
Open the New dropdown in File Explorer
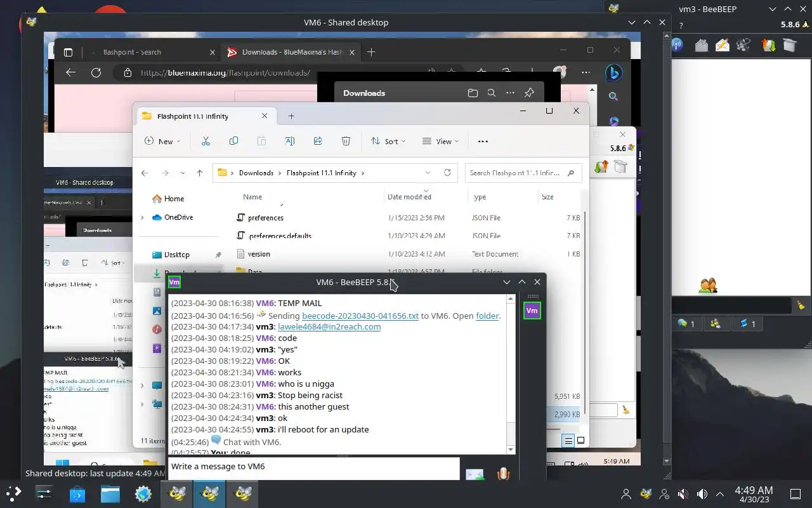[x=162, y=141]
